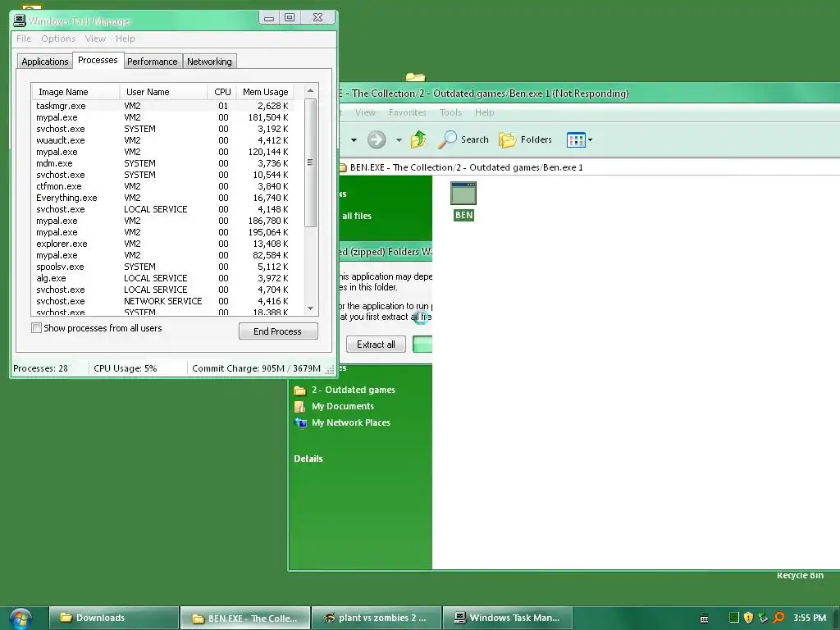
Task: Expand the Details section in Explorer sidebar
Action: (x=308, y=459)
